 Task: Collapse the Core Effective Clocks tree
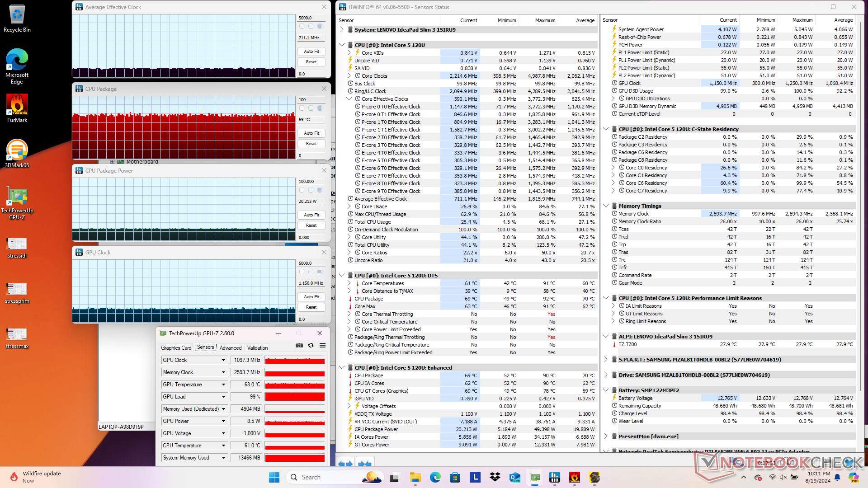click(349, 99)
